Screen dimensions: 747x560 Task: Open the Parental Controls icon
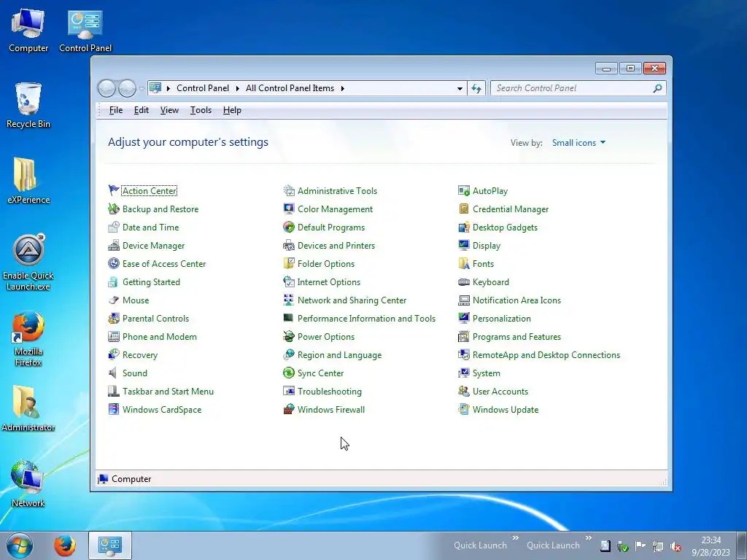113,318
